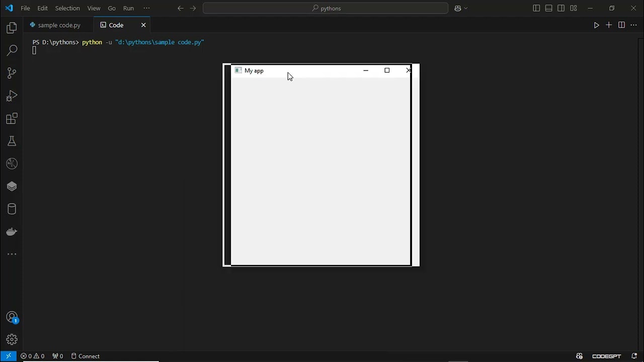644x362 pixels.
Task: Run the file with the play button
Action: (x=596, y=25)
